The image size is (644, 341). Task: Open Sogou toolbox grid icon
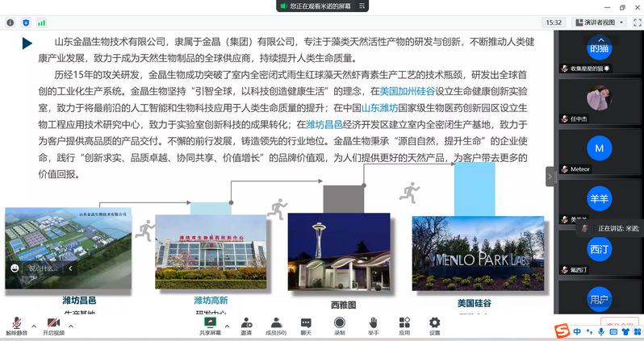pos(638,331)
